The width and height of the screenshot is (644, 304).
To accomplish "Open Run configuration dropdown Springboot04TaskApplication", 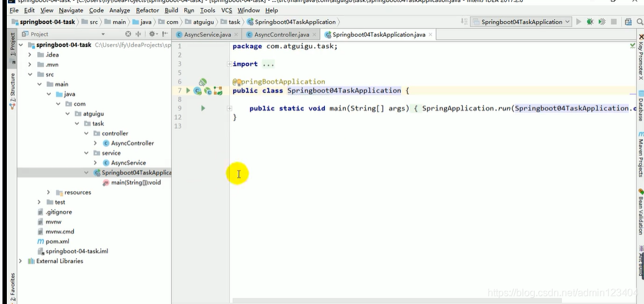I will coord(521,22).
